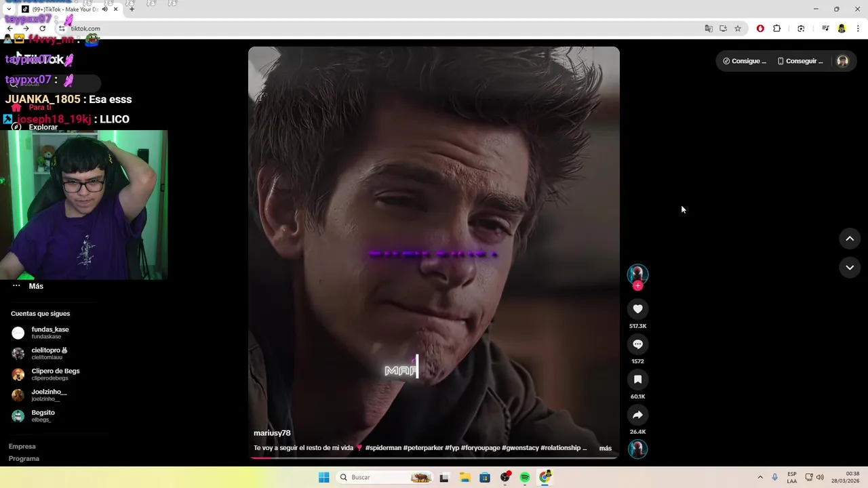
Task: Like the video with the heart icon
Action: click(637, 309)
